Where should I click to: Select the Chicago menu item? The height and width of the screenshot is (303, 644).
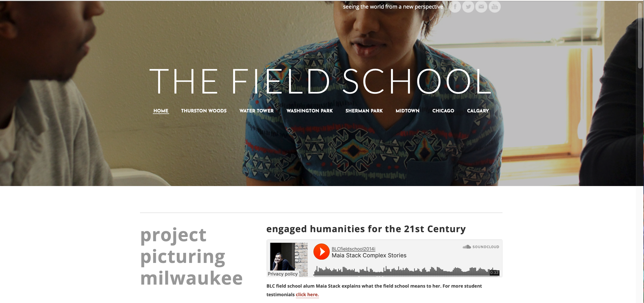443,111
